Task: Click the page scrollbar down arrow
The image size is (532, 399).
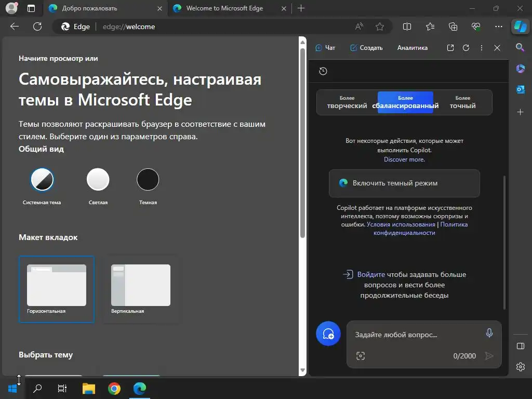Action: tap(302, 370)
